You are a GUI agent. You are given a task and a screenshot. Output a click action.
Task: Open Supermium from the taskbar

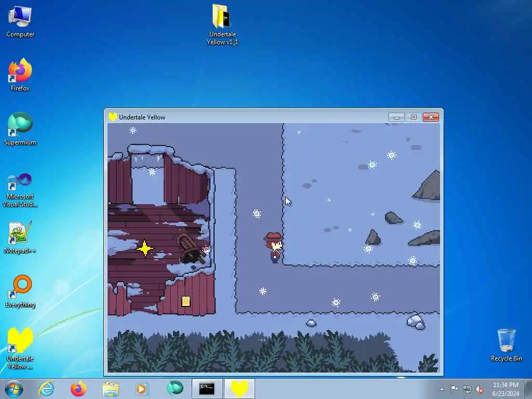tap(175, 389)
